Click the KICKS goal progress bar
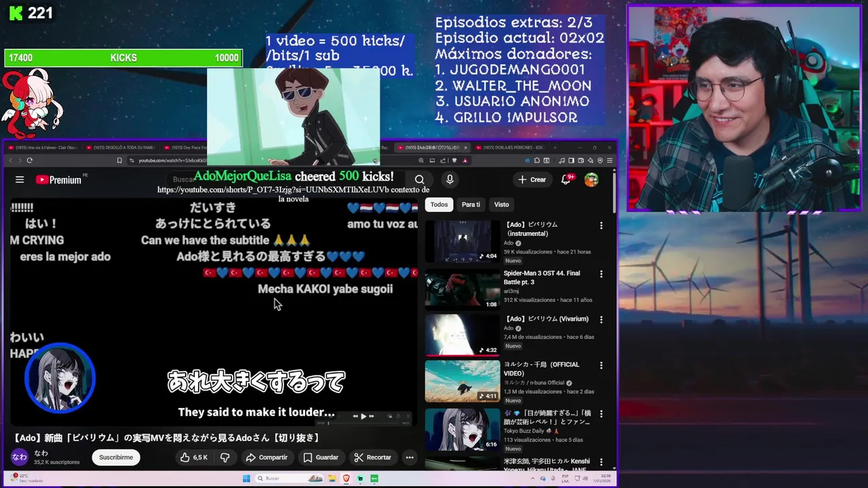Screen dimensions: 868x488 (123, 58)
